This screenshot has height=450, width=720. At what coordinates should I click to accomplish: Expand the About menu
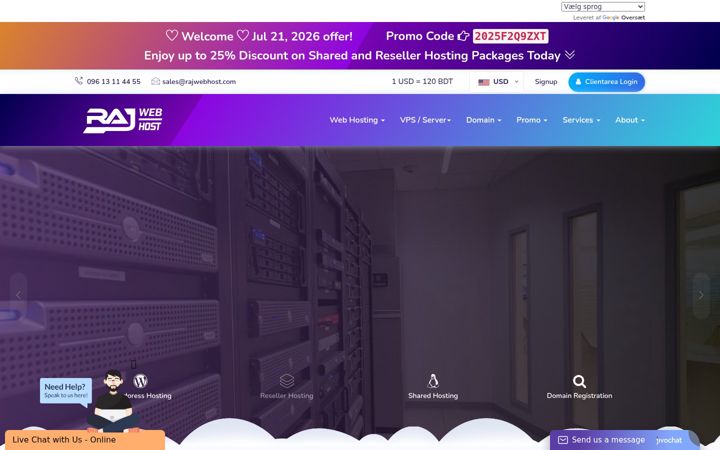click(x=630, y=120)
